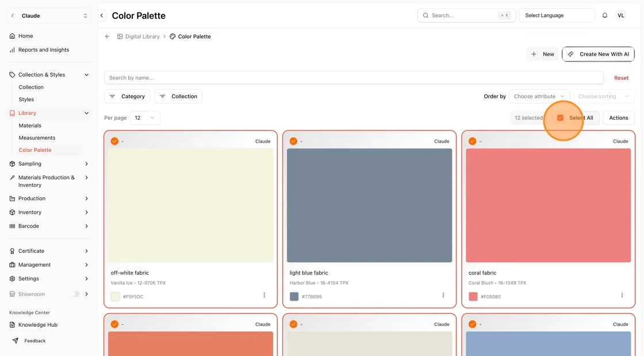Open the Measurements submenu item
The width and height of the screenshot is (644, 356).
point(37,138)
